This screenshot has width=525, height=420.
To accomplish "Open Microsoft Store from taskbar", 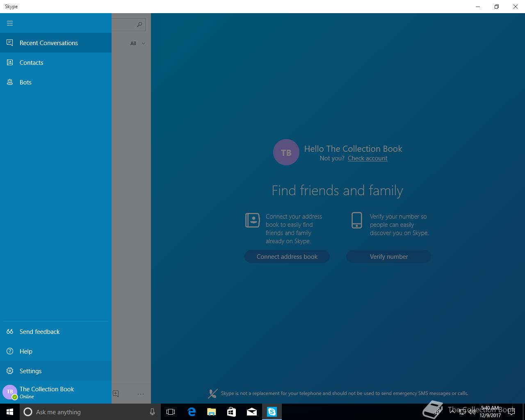I will pyautogui.click(x=231, y=412).
